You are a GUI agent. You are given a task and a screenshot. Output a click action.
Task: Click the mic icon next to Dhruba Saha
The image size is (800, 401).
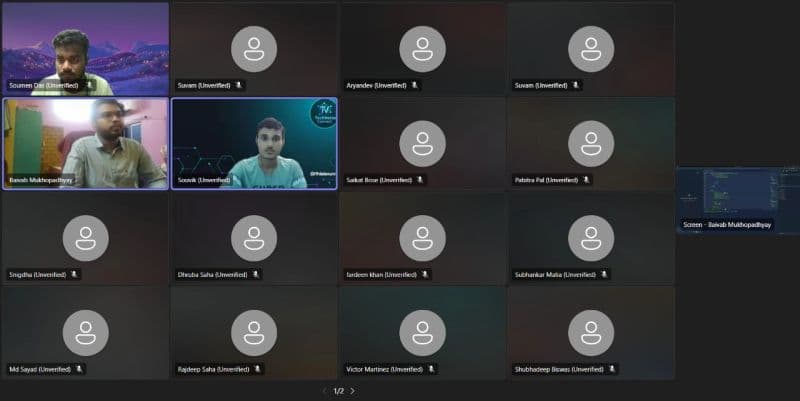click(x=255, y=274)
